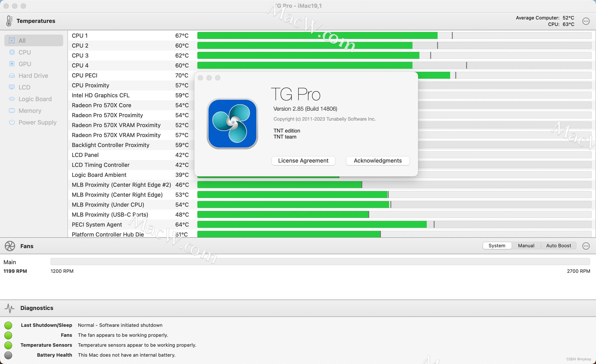Click the Fans section fan icon

click(x=10, y=246)
